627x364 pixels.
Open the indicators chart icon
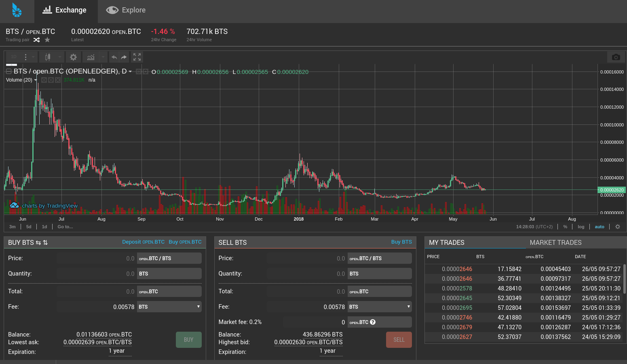[91, 57]
